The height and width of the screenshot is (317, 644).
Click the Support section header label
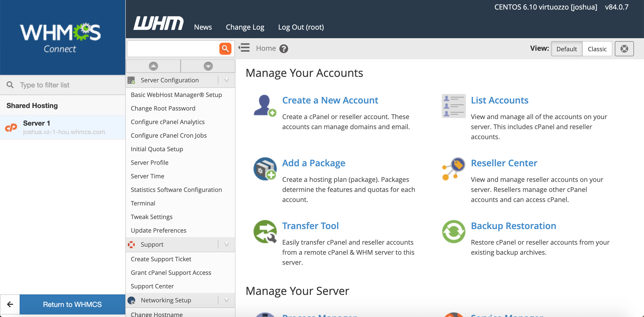tap(152, 244)
